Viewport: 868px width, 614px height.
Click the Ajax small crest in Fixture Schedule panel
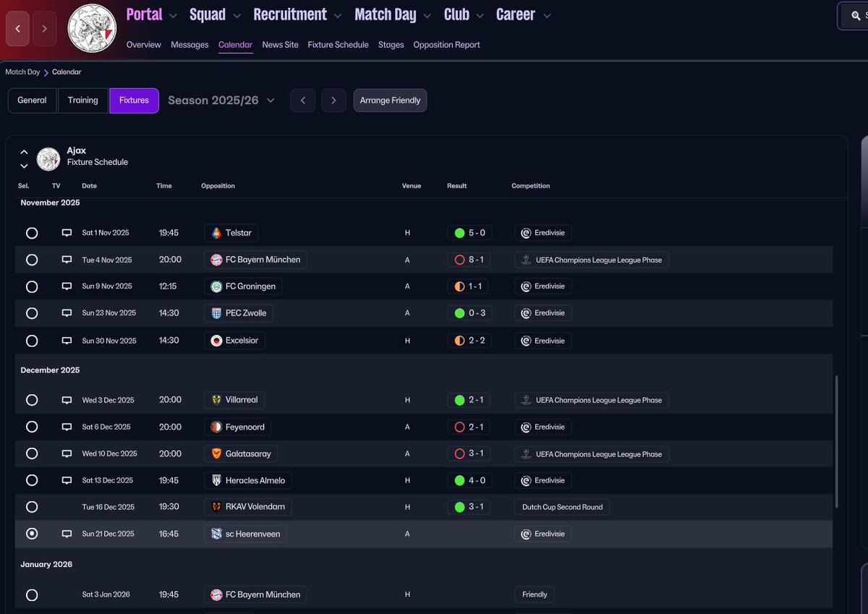48,158
